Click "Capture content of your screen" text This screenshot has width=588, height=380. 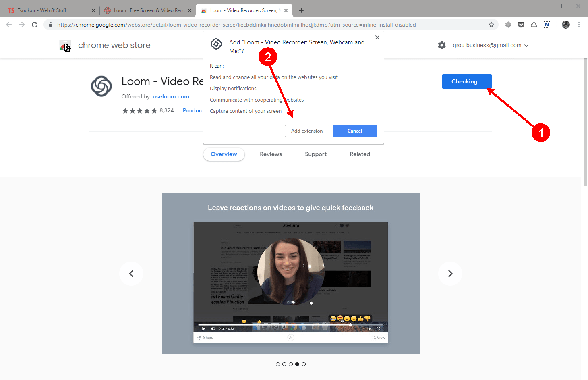coord(246,111)
